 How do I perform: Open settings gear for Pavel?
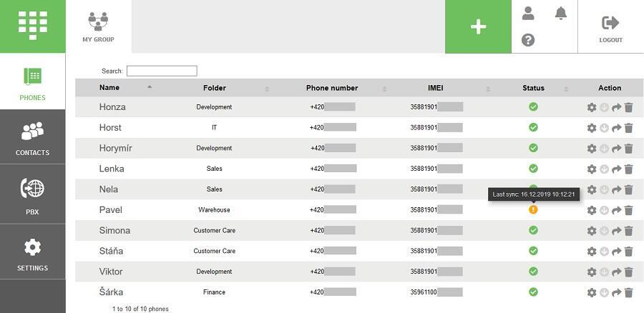click(592, 210)
